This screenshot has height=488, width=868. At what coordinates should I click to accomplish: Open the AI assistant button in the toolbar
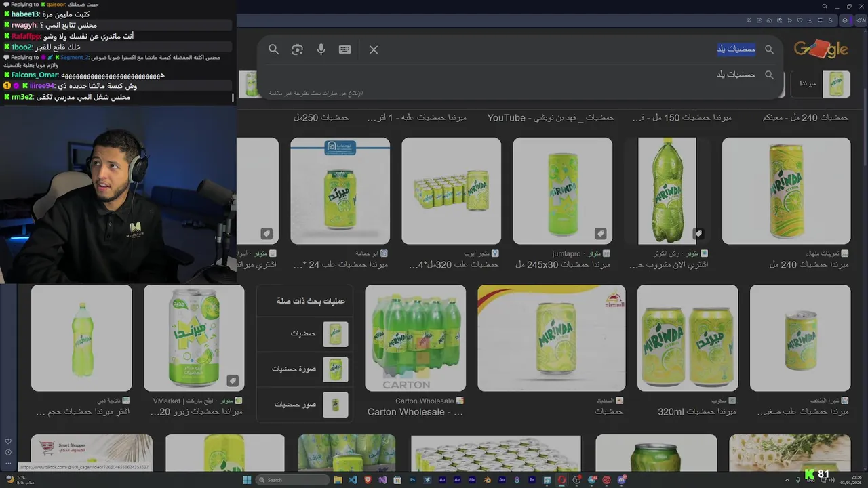[861, 21]
